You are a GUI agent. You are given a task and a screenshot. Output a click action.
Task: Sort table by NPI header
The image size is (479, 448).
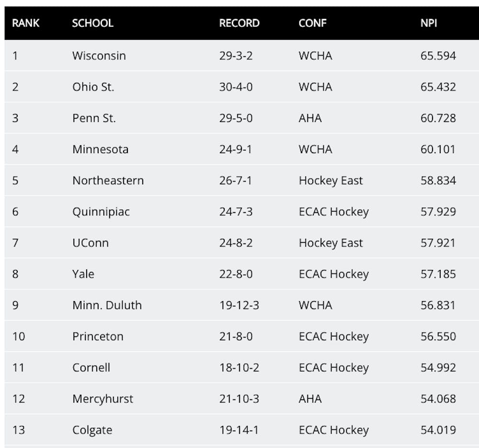tap(429, 23)
